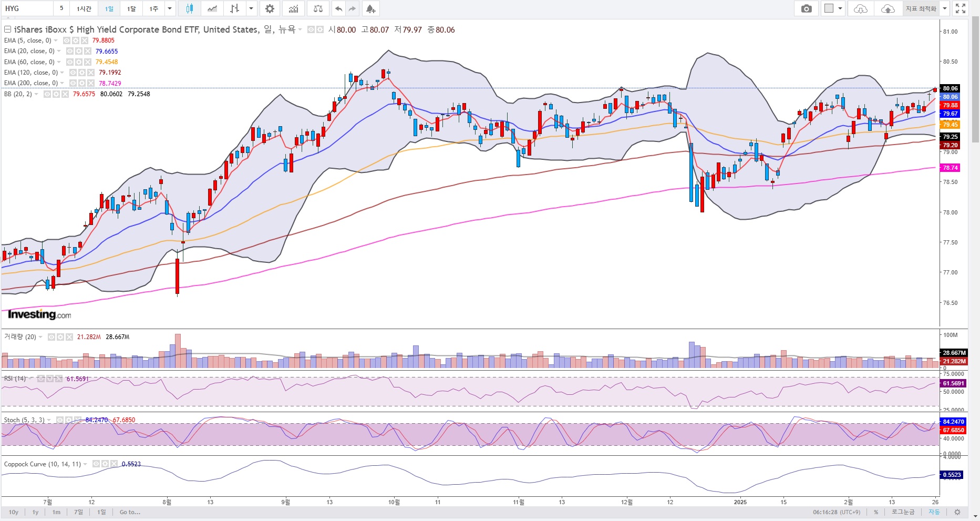The height and width of the screenshot is (521, 980).
Task: Collapse the indicator legend with minus box
Action: tap(8, 29)
